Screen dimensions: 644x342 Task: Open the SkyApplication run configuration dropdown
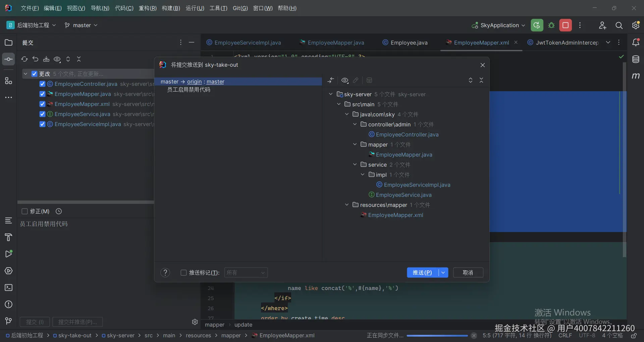[498, 25]
